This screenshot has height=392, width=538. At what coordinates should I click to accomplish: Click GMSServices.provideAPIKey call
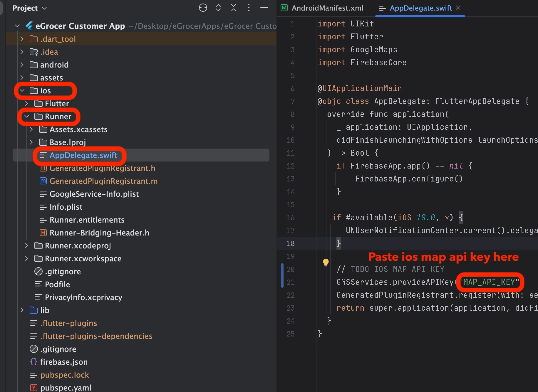[395, 282]
